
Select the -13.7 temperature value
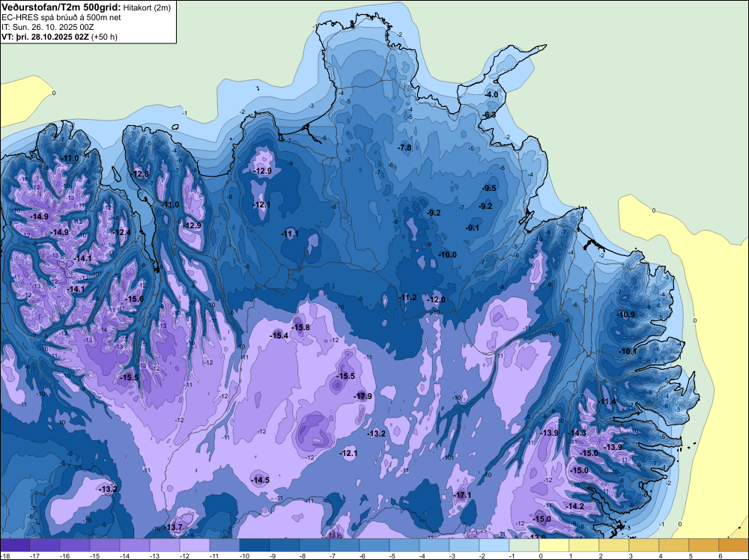175,527
